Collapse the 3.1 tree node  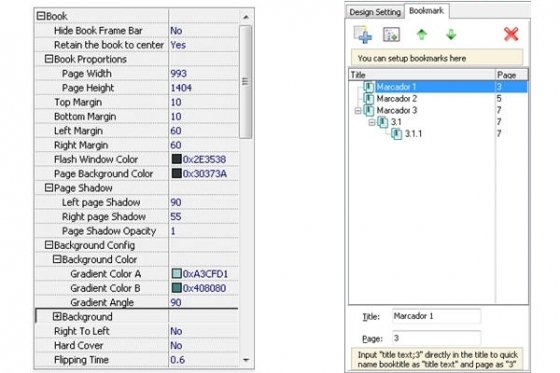click(372, 123)
